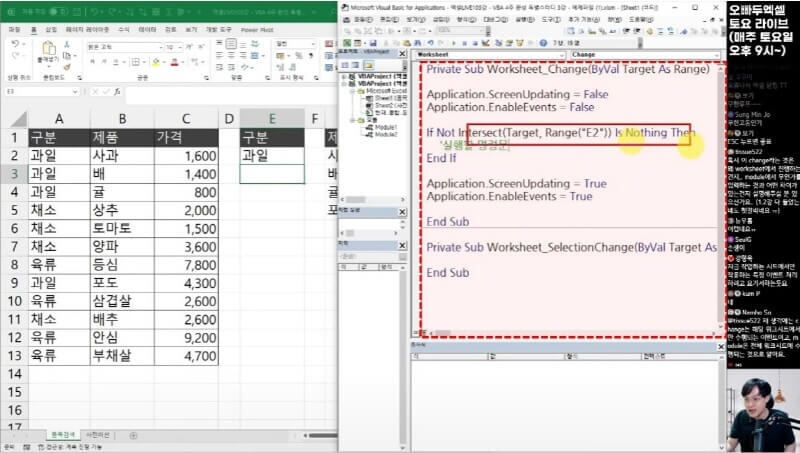Click the Format Painter brush icon
800x453 pixels.
tap(68, 64)
